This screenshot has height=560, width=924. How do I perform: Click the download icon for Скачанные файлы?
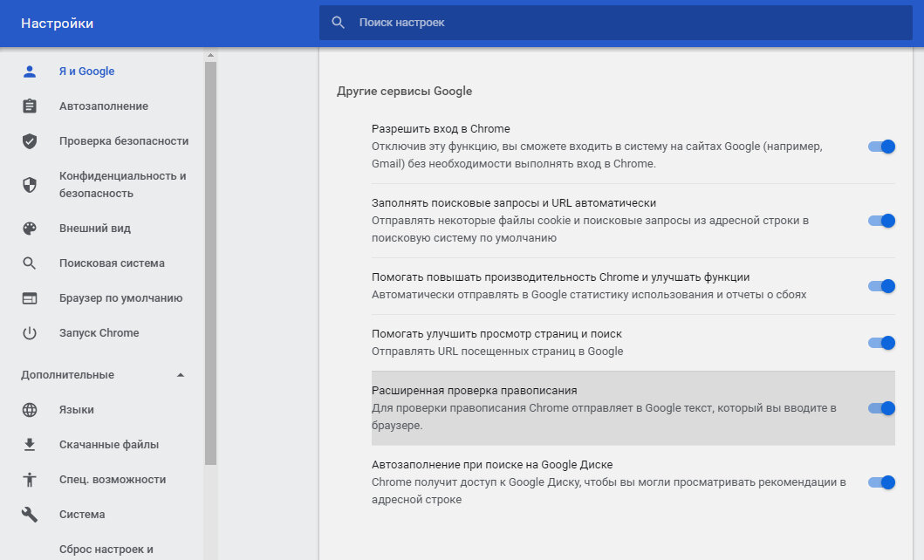coord(30,445)
